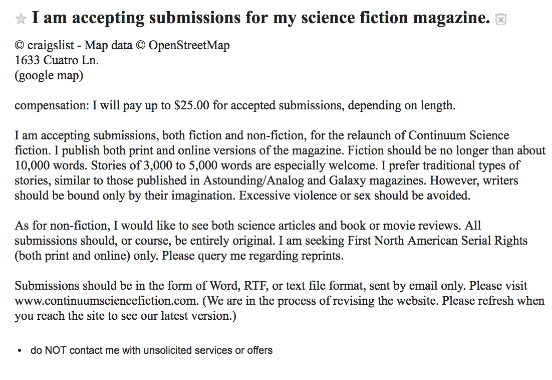Click the posting title about science fiction magazine
552x380 pixels.
tap(261, 18)
